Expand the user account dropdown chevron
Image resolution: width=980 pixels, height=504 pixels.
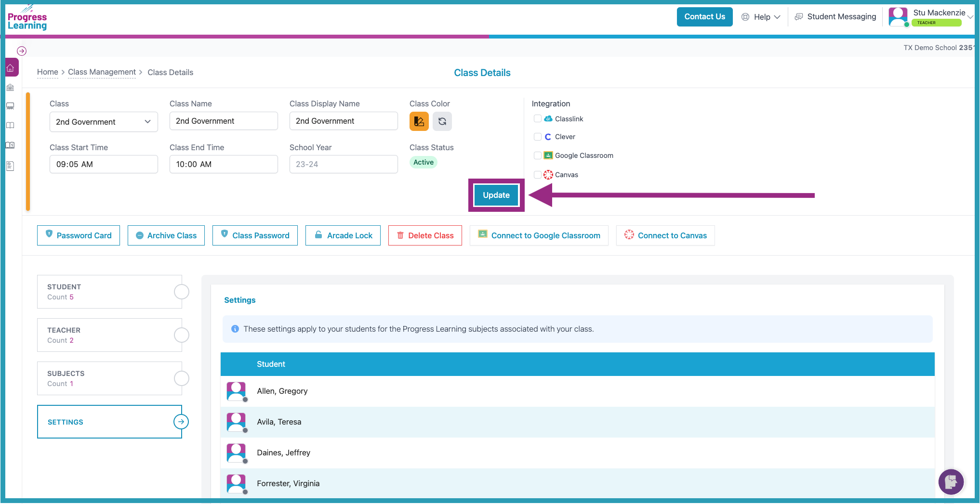tap(970, 17)
